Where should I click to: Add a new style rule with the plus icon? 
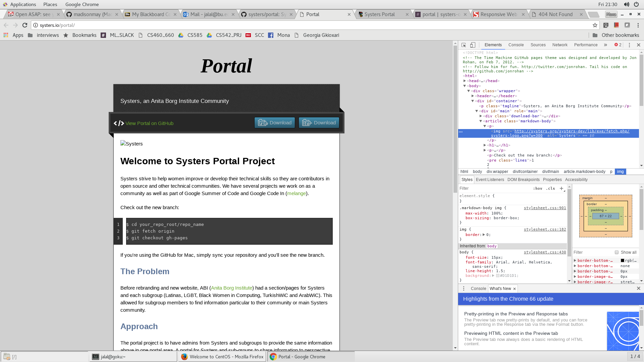(562, 188)
